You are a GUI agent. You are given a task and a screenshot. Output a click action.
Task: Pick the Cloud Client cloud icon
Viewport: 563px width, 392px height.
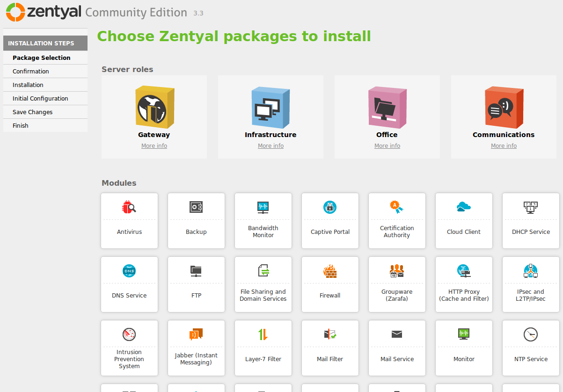[x=464, y=207]
